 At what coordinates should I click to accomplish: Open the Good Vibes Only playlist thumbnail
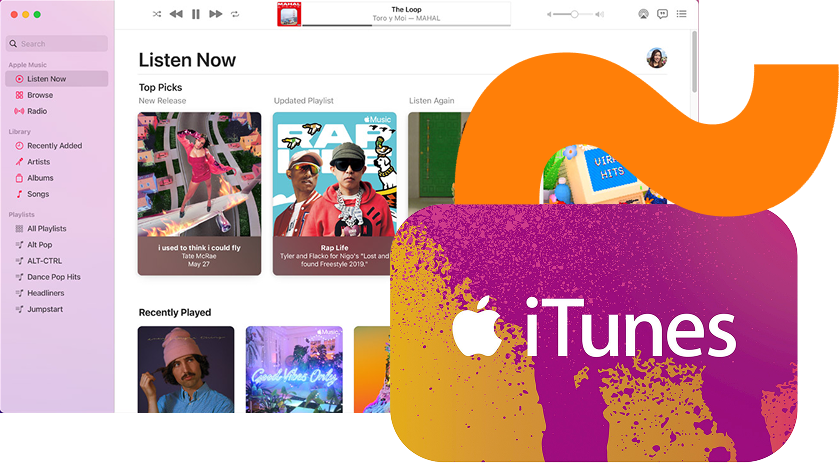pos(294,369)
